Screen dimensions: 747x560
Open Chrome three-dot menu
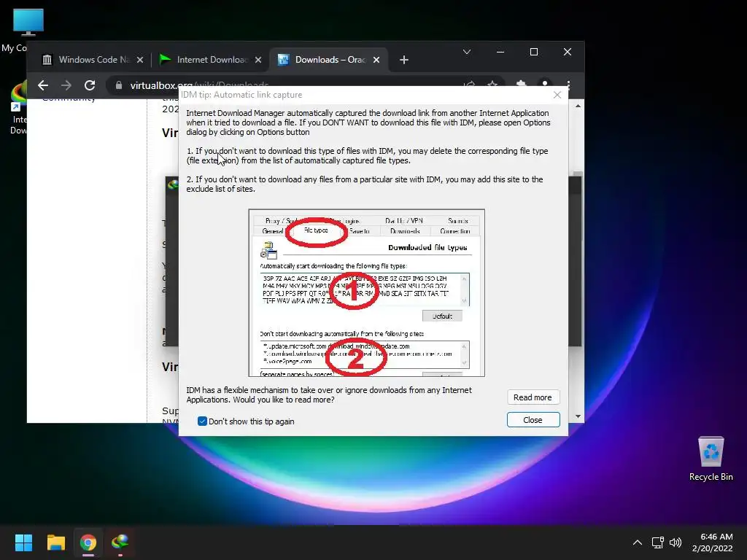568,85
